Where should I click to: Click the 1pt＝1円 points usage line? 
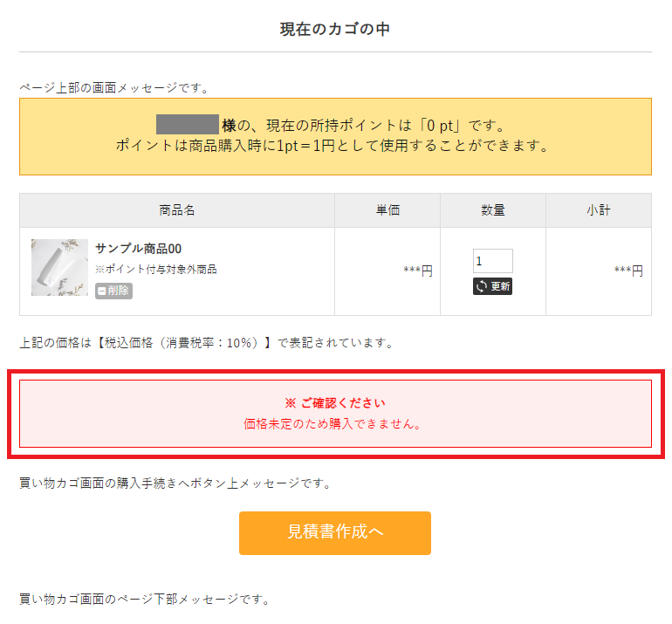(335, 146)
